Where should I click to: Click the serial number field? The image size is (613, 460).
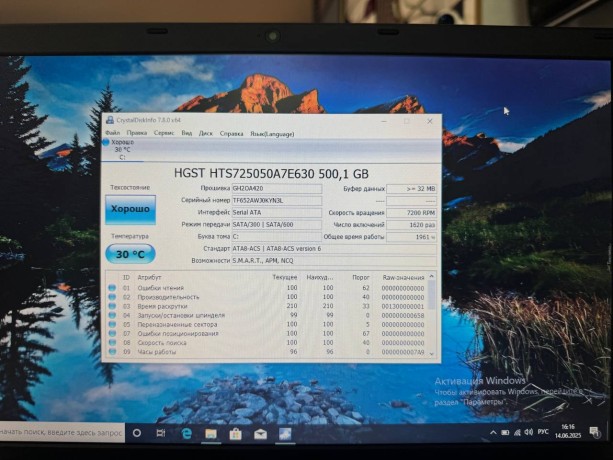tap(277, 200)
